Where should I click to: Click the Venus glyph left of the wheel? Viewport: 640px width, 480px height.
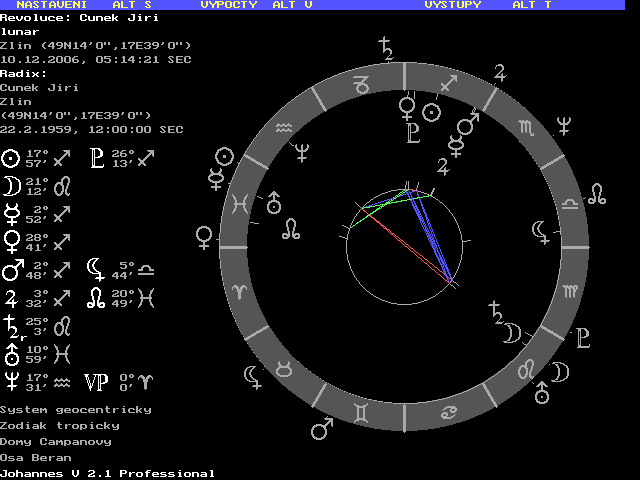pos(204,237)
